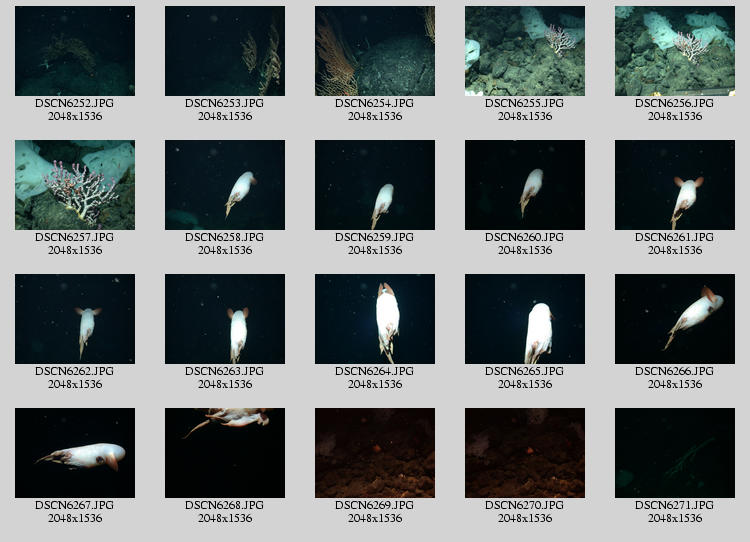Screen dimensions: 750x542
Task: Select the DSCN6253.JPG thumbnail
Action: click(x=225, y=51)
